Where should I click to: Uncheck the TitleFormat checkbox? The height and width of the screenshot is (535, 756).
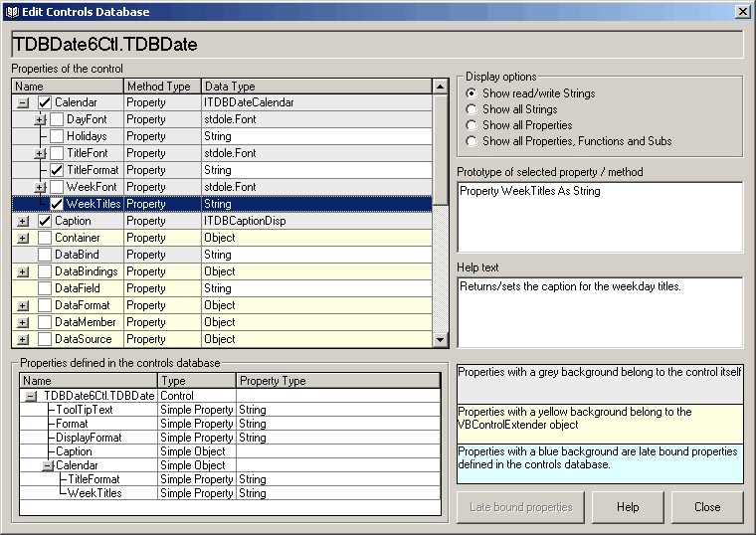point(57,170)
